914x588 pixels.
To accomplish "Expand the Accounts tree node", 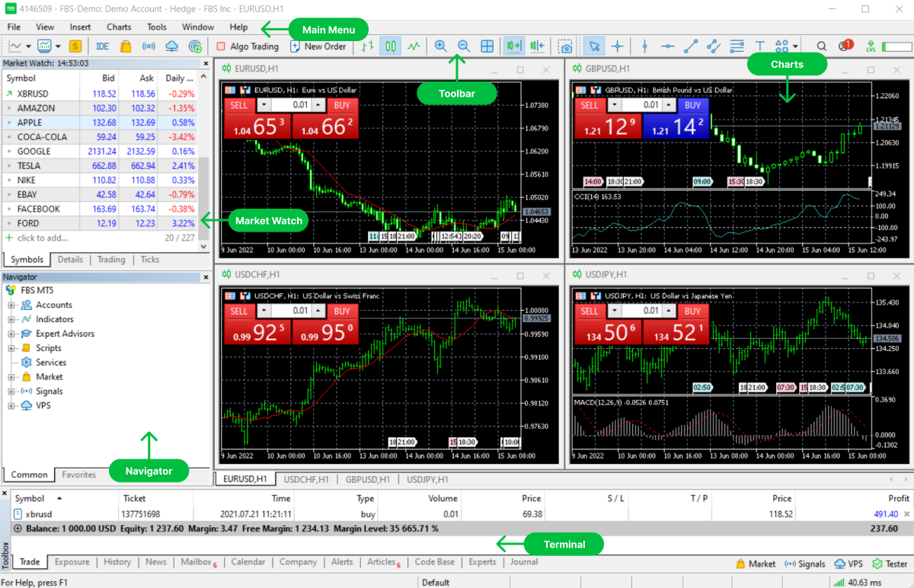I will (x=11, y=305).
